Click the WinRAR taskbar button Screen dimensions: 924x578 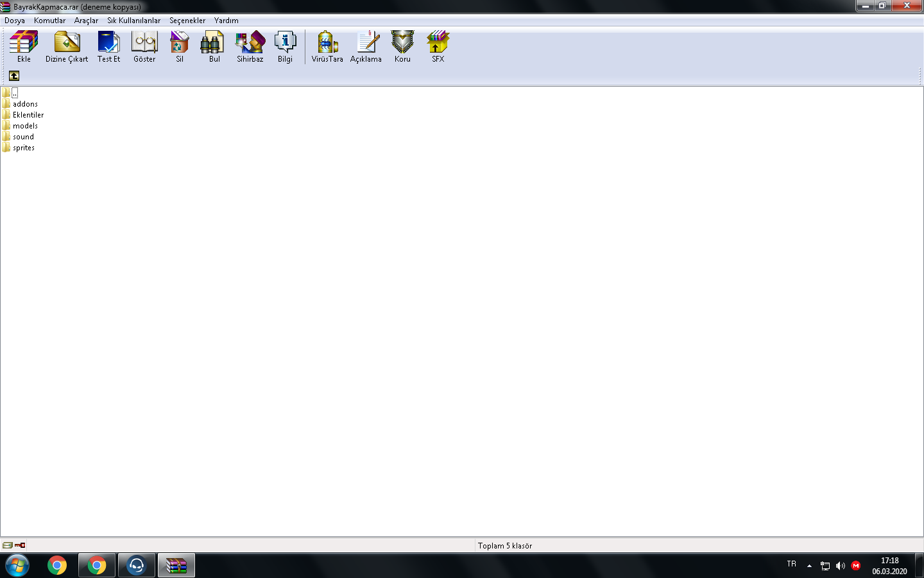click(176, 566)
